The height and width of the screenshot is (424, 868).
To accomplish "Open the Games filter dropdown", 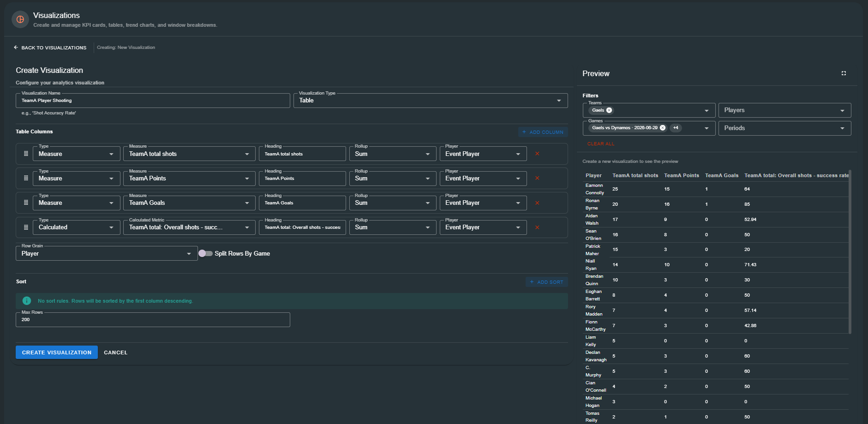I will (649, 128).
